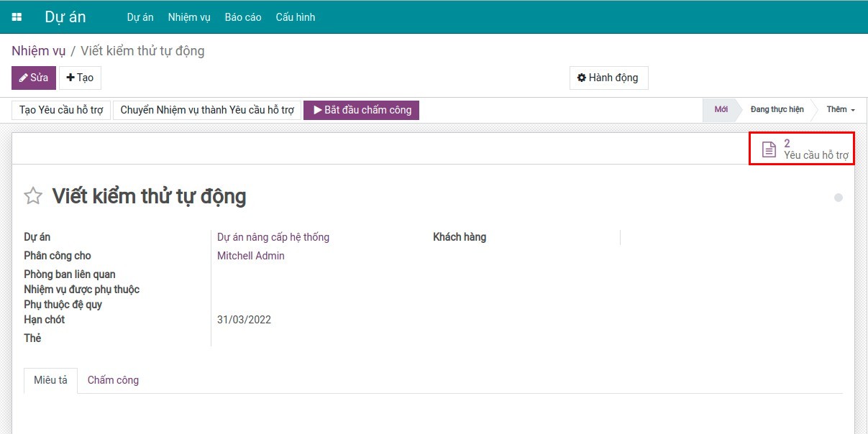Screen dimensions: 868x434
Task: Go back via Nhiệm vụ breadcrumb
Action: click(x=38, y=51)
